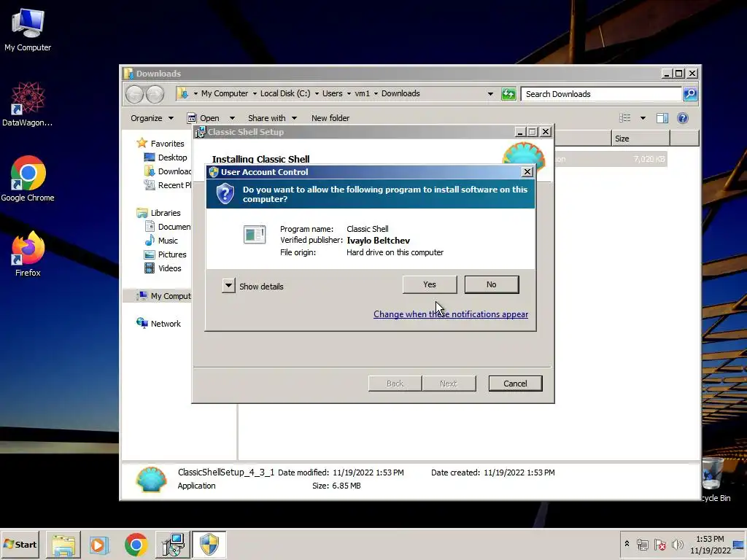Open the view options dropdown arrow
The image size is (747, 560).
point(643,118)
